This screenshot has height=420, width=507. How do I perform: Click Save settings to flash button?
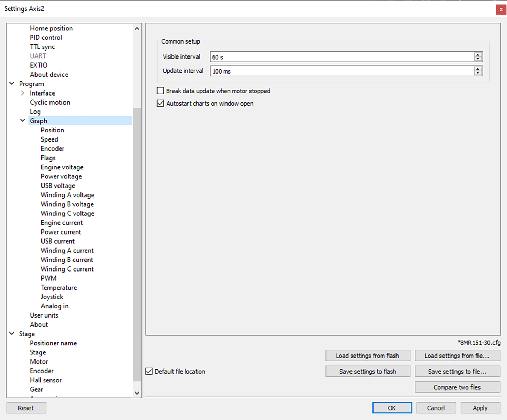368,372
